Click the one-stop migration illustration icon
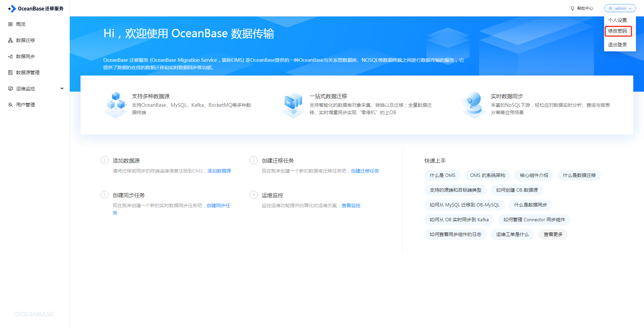This screenshot has height=328, width=644. point(293,105)
